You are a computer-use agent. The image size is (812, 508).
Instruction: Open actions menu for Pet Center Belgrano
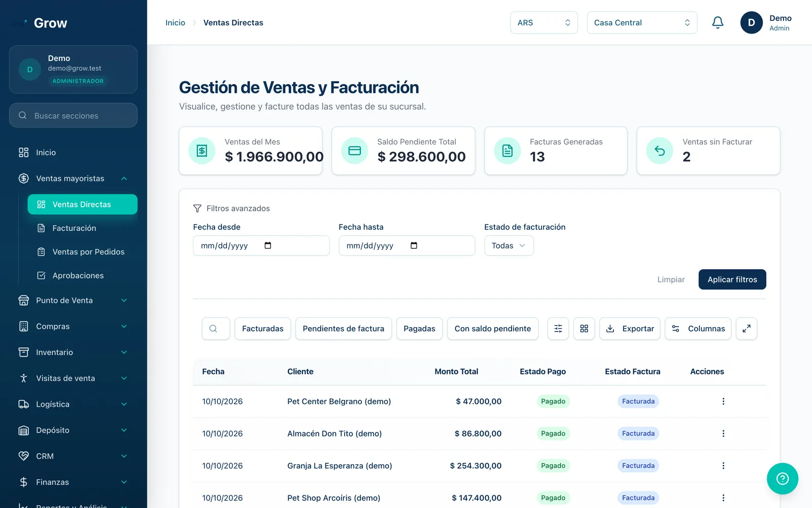[x=723, y=401]
